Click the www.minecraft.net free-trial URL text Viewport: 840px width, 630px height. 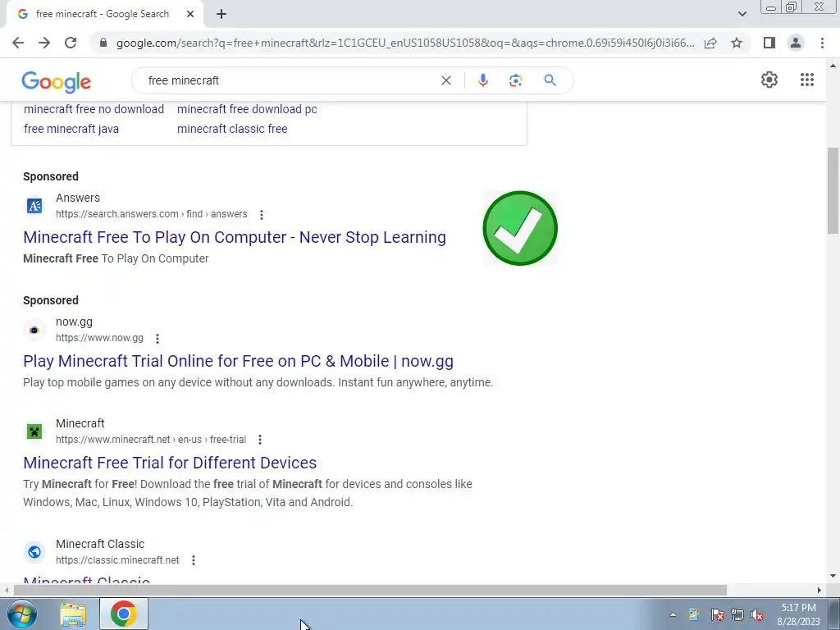pos(151,440)
